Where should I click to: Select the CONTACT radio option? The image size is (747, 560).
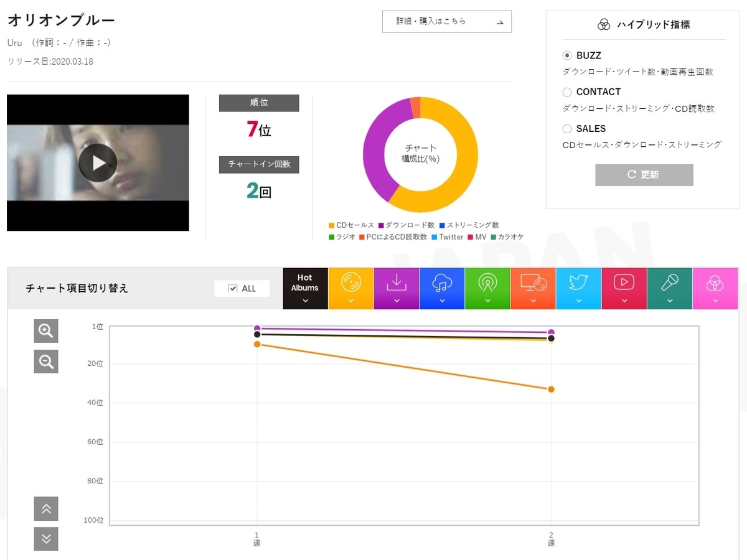567,92
